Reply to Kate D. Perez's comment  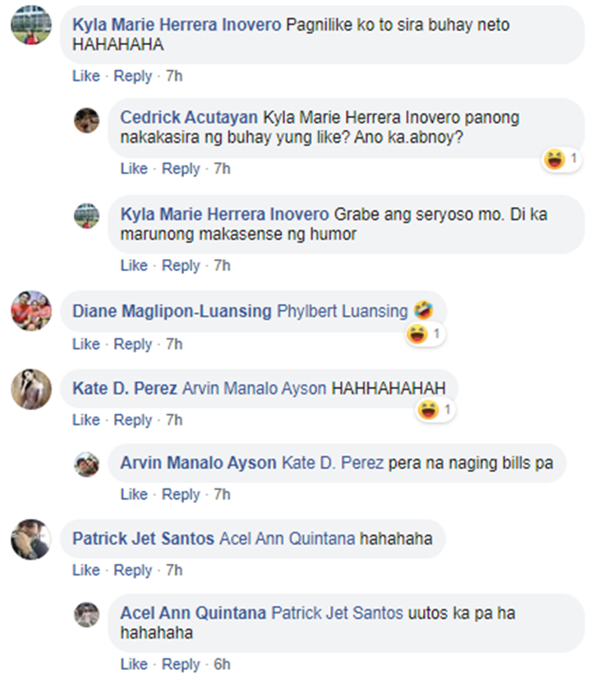(132, 420)
